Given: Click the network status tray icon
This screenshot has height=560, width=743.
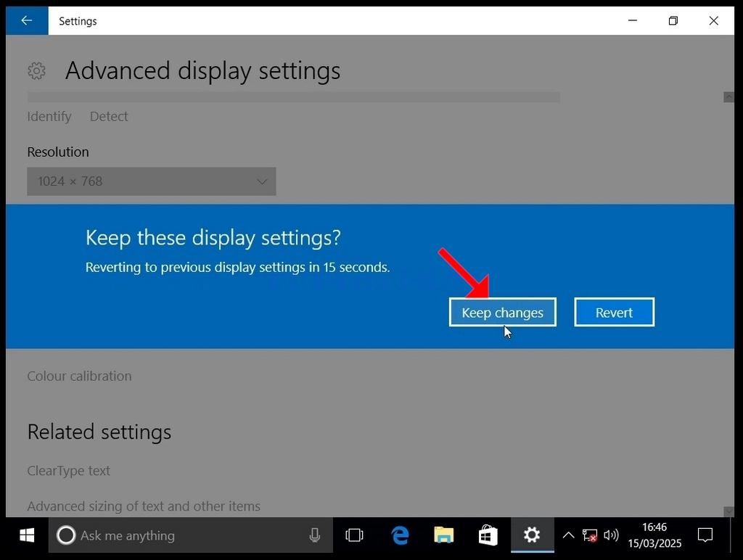Looking at the screenshot, I should 589,535.
